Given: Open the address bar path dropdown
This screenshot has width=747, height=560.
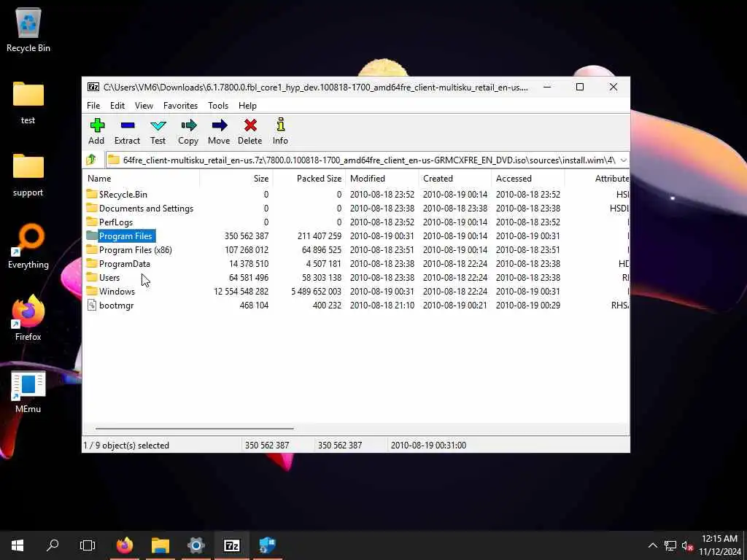Looking at the screenshot, I should [623, 160].
